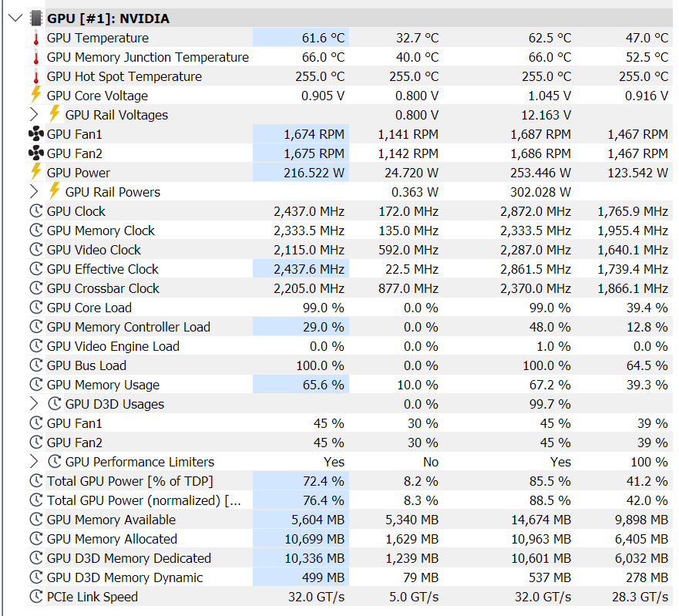Image resolution: width=679 pixels, height=616 pixels.
Task: Select the 29.0 % memory controller load value
Action: (x=324, y=327)
